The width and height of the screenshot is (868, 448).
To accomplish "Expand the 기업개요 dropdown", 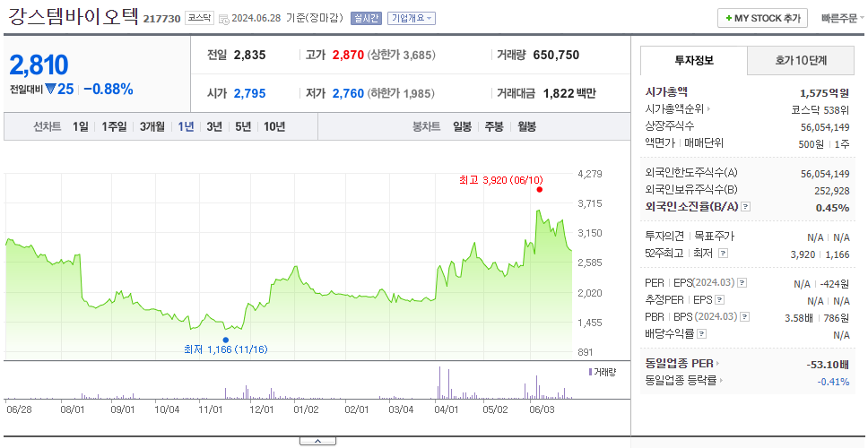I will (x=412, y=18).
